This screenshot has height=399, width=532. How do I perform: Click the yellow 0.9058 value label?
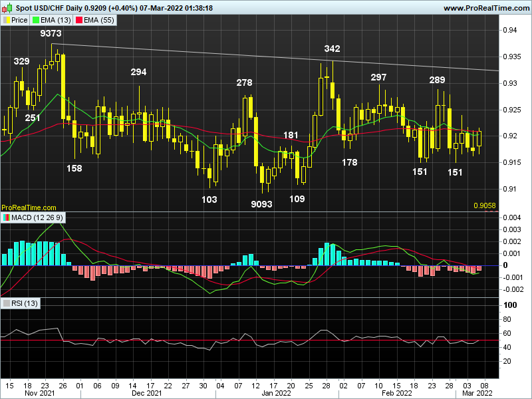pyautogui.click(x=485, y=205)
